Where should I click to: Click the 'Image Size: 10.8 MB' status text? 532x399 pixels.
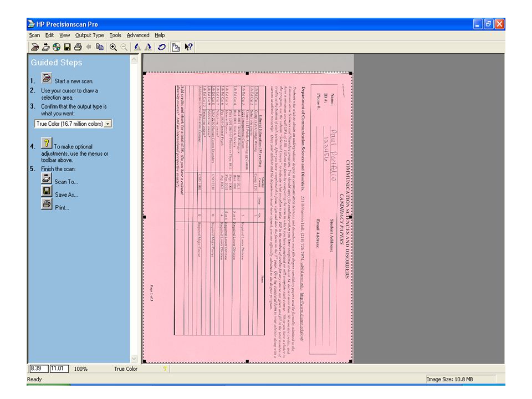449,379
